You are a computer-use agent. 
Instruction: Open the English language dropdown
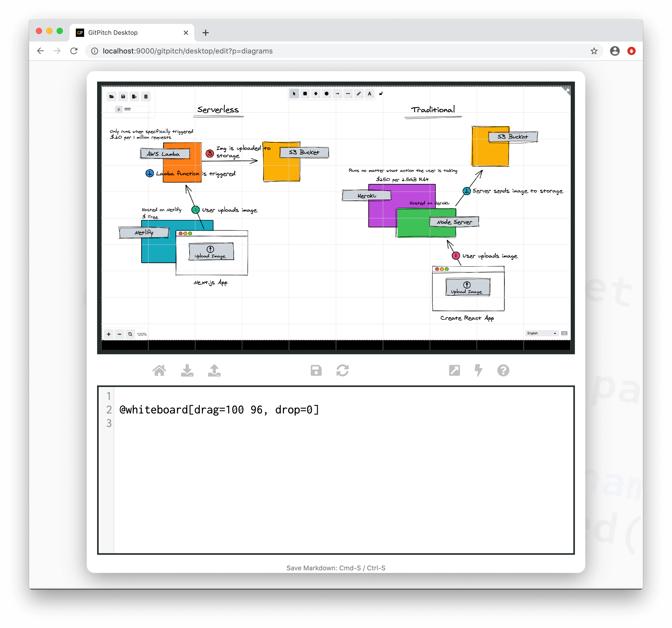pyautogui.click(x=542, y=333)
